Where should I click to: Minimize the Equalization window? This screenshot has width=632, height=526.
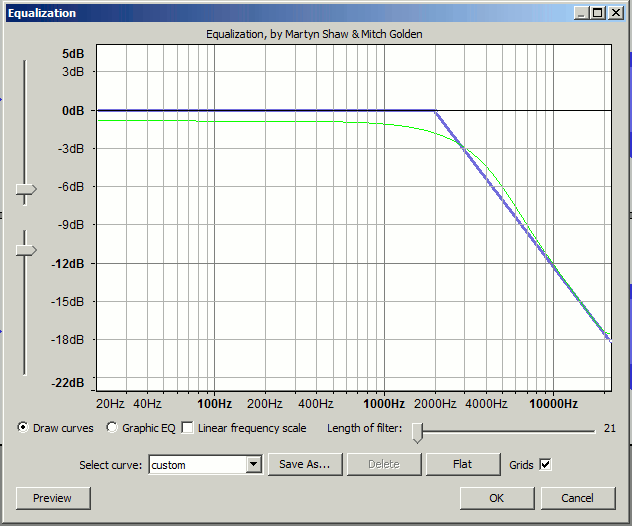pos(583,13)
